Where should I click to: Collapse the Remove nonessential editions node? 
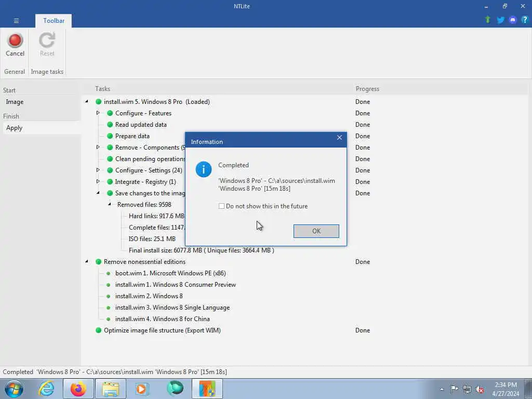click(x=87, y=261)
